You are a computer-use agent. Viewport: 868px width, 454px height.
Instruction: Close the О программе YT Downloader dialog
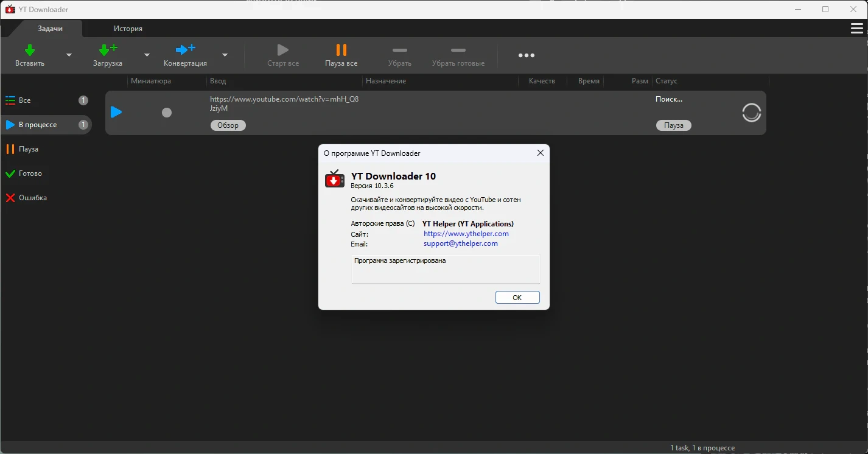coord(540,153)
